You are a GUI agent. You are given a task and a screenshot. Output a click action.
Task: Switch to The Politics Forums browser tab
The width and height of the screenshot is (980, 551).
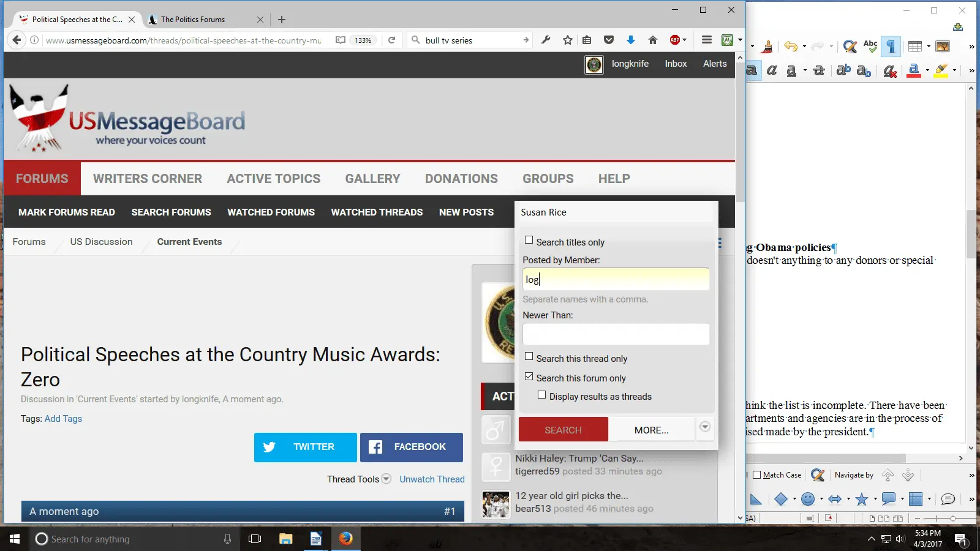tap(193, 20)
